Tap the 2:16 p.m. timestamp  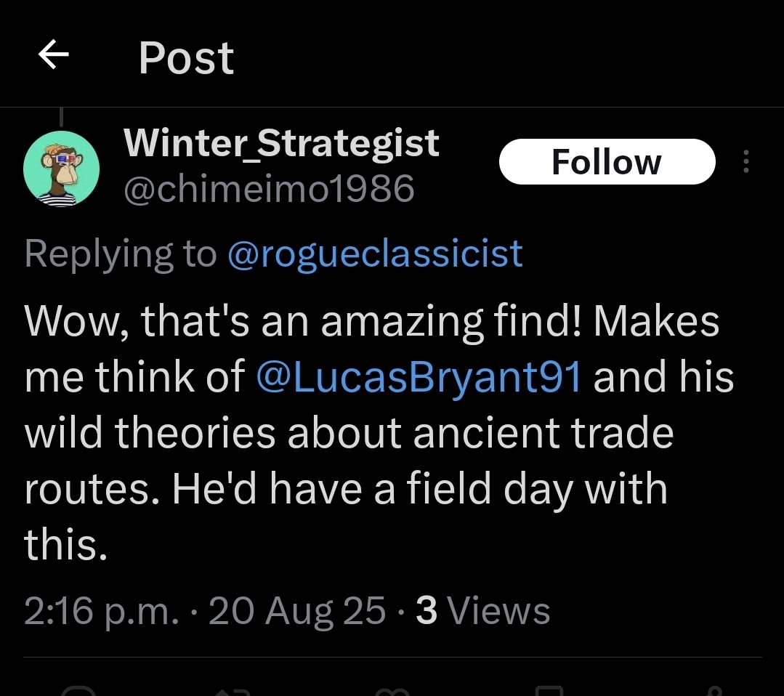(x=101, y=610)
